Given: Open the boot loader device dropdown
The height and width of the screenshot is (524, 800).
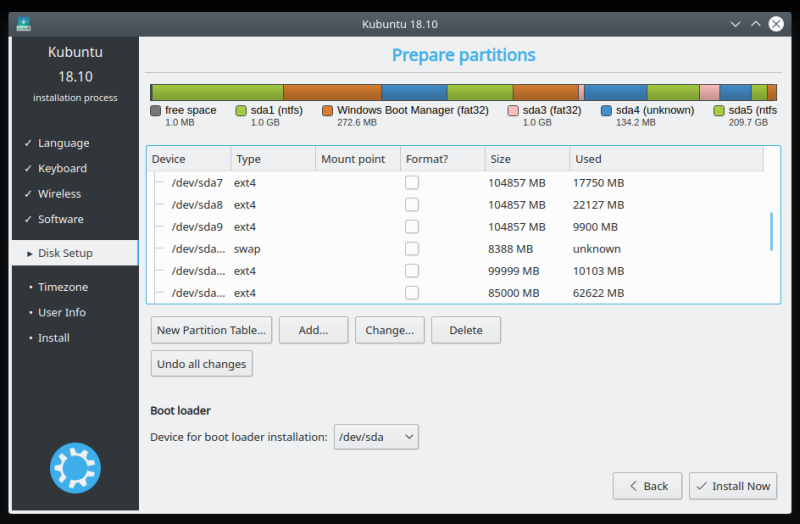Looking at the screenshot, I should coord(376,437).
